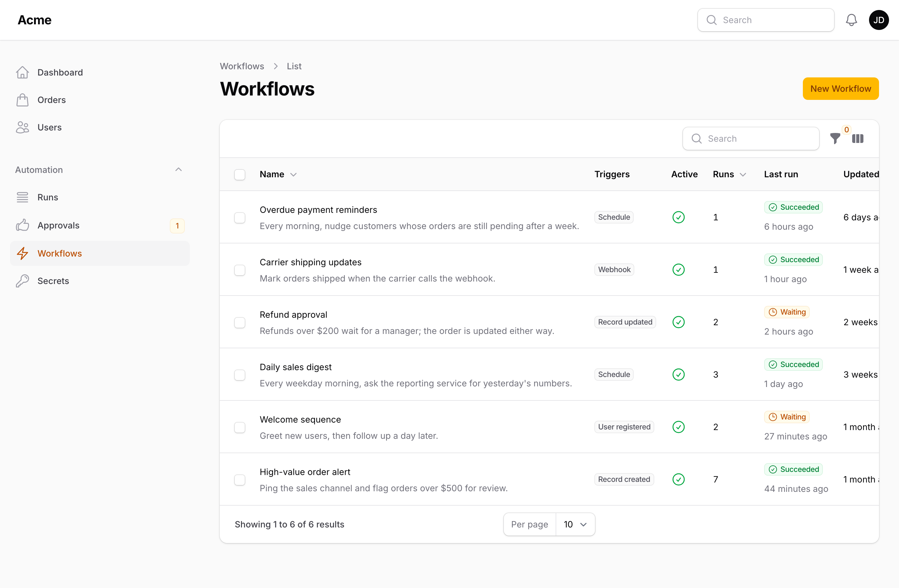Open the Carrier shipping updates workflow

click(310, 262)
